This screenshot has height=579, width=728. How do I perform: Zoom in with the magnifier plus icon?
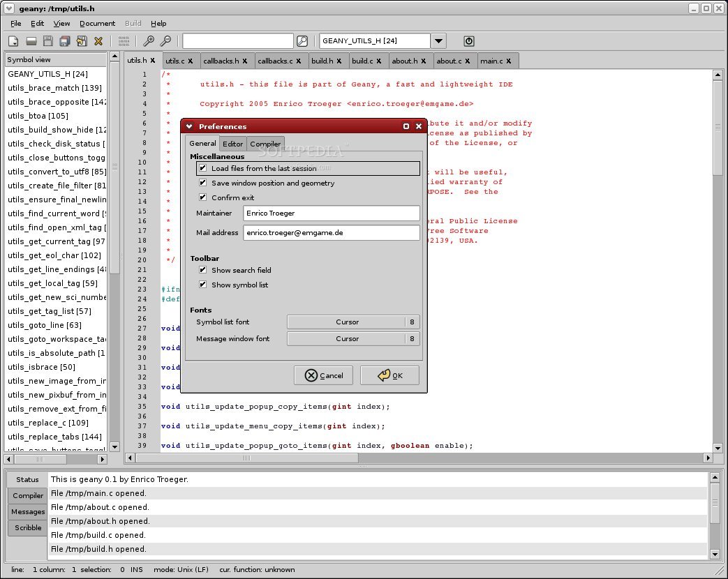click(x=149, y=41)
